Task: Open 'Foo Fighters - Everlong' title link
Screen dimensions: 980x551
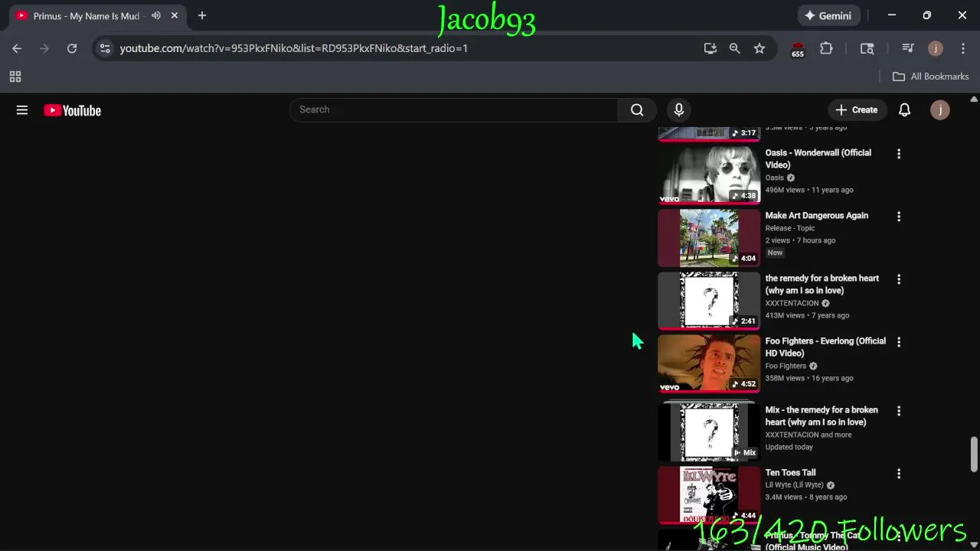Action: click(x=825, y=347)
